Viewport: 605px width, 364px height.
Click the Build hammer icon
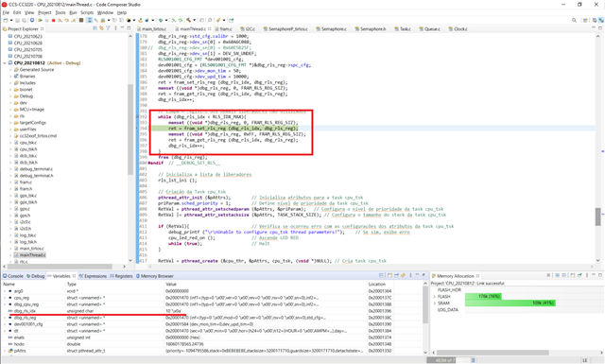(x=189, y=20)
